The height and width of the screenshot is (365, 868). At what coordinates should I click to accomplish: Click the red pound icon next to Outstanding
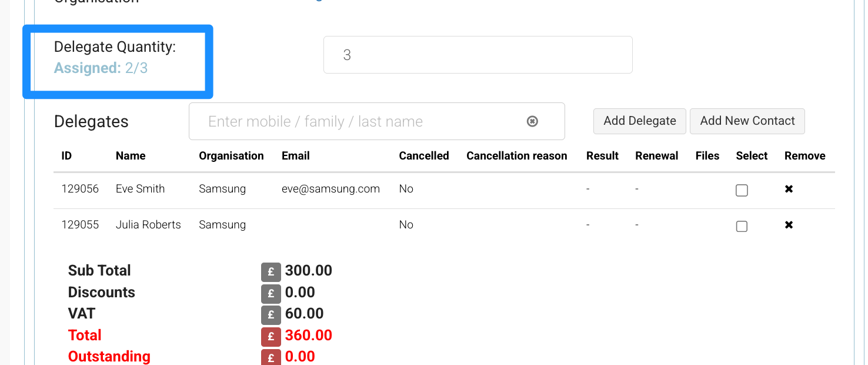pyautogui.click(x=271, y=357)
